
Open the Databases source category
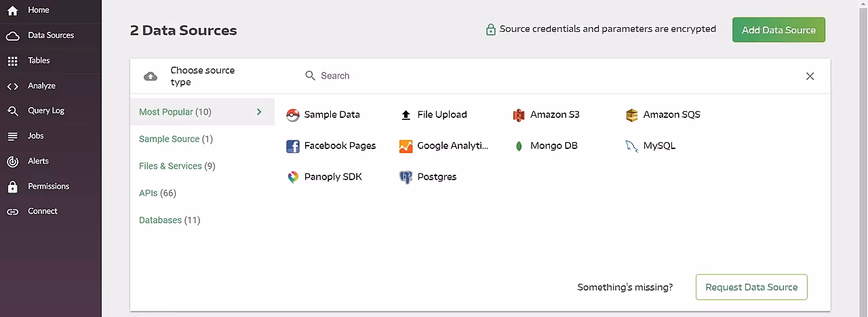170,220
